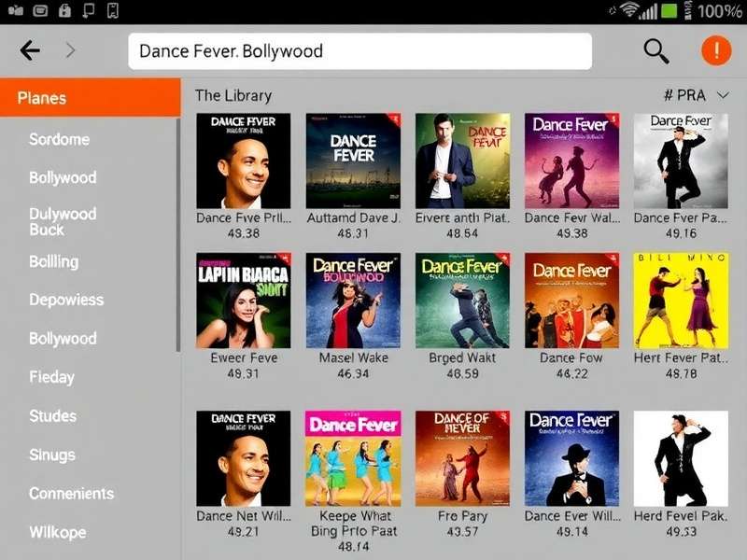Click the magnifying glass search icon
This screenshot has width=747, height=560.
click(656, 51)
